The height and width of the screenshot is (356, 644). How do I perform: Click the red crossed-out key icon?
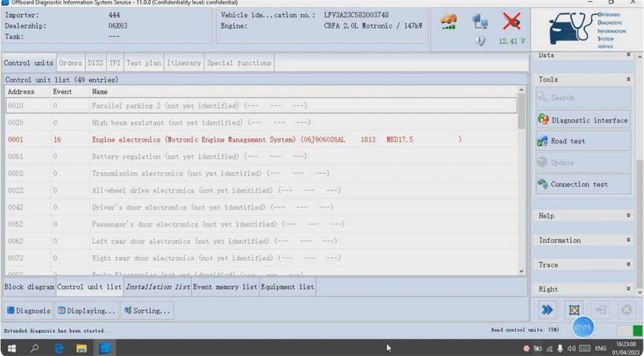(x=512, y=21)
